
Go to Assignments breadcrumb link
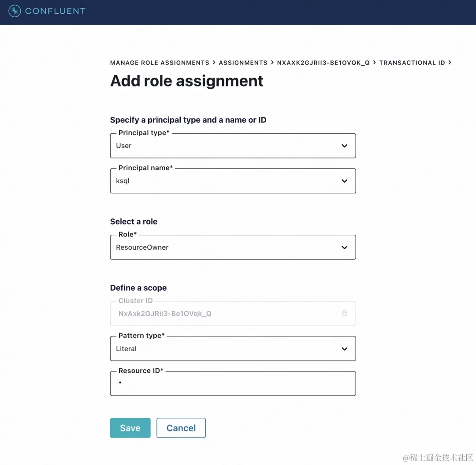click(243, 63)
